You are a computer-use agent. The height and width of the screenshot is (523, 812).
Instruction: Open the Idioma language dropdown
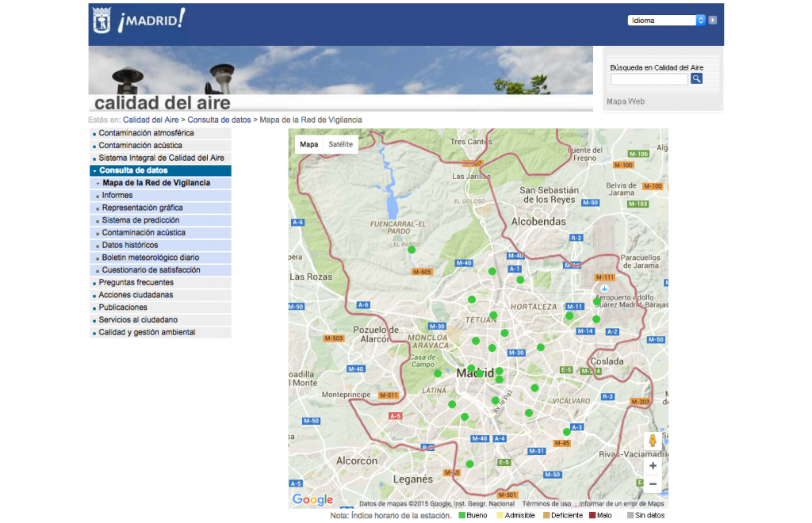click(666, 21)
